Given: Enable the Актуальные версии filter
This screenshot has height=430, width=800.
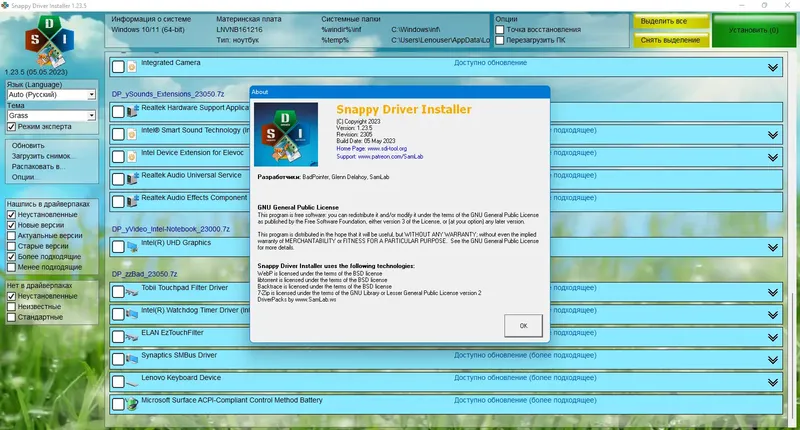Looking at the screenshot, I should point(11,236).
